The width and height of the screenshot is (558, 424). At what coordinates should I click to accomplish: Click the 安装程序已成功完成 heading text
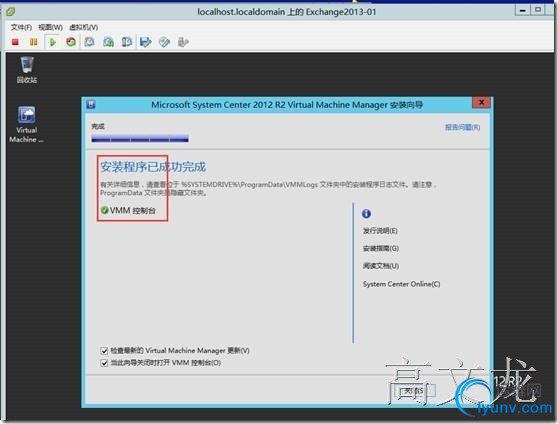[153, 167]
